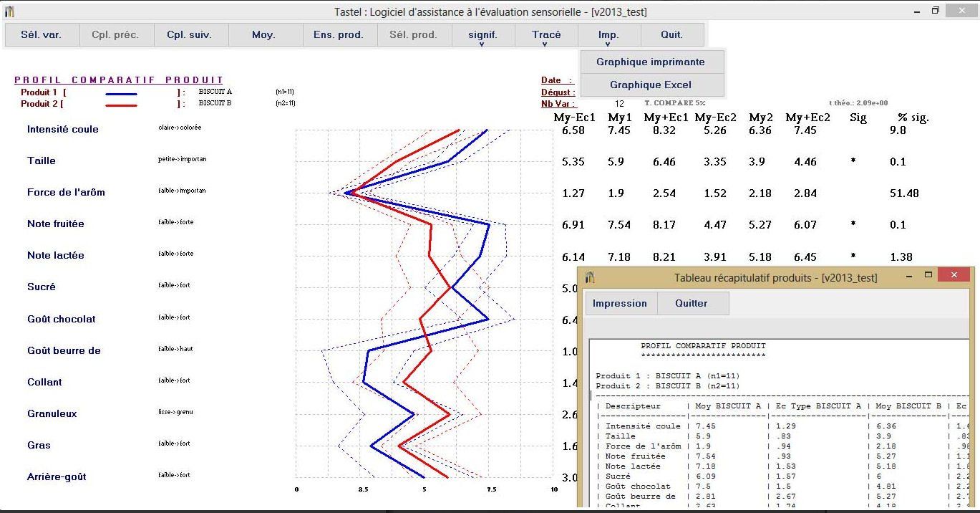Viewport: 980px width, 513px height.
Task: Click 'Cpl. préc.' in the toolbar
Action: pyautogui.click(x=115, y=34)
